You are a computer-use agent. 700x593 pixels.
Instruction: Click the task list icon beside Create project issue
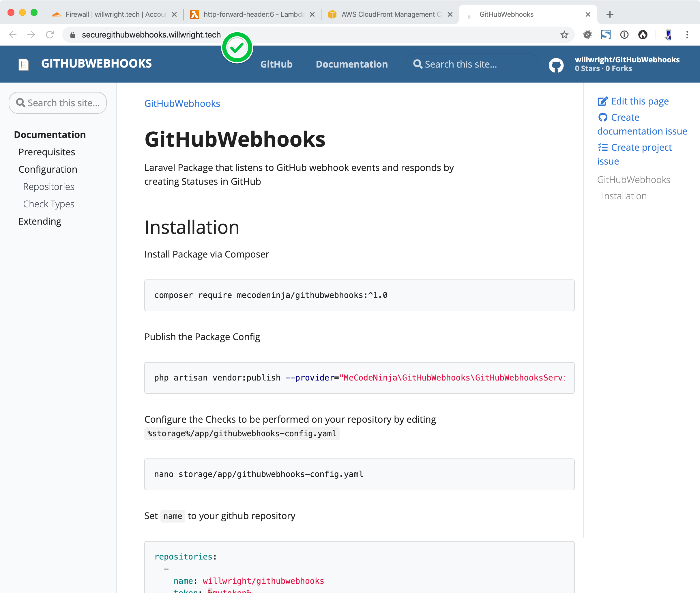pyautogui.click(x=602, y=147)
